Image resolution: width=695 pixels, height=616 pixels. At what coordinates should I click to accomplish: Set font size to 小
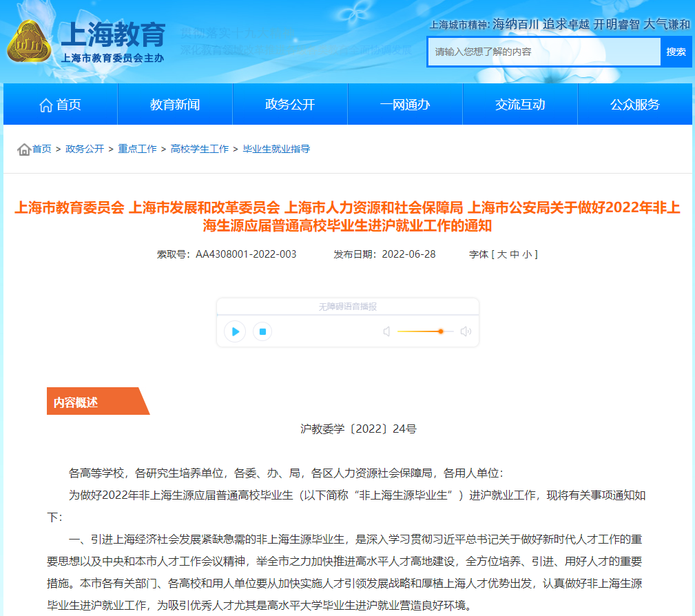pyautogui.click(x=526, y=254)
